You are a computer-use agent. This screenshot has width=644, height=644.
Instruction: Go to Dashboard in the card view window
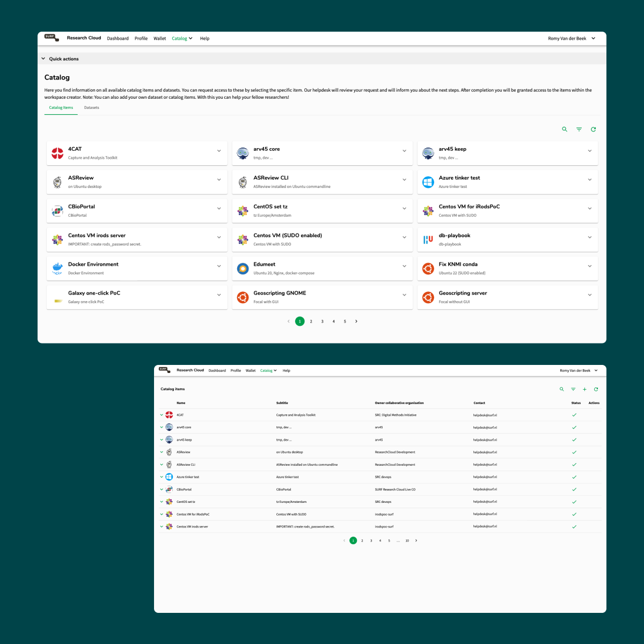(118, 39)
